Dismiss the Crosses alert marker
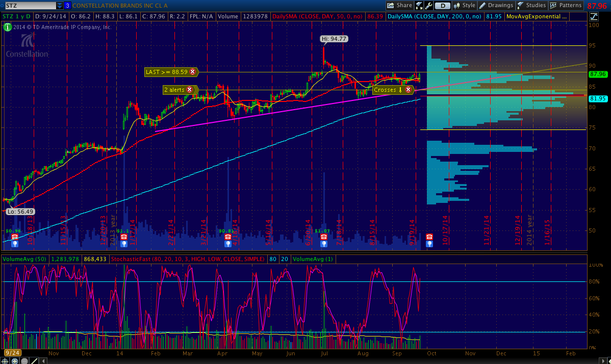 (408, 90)
